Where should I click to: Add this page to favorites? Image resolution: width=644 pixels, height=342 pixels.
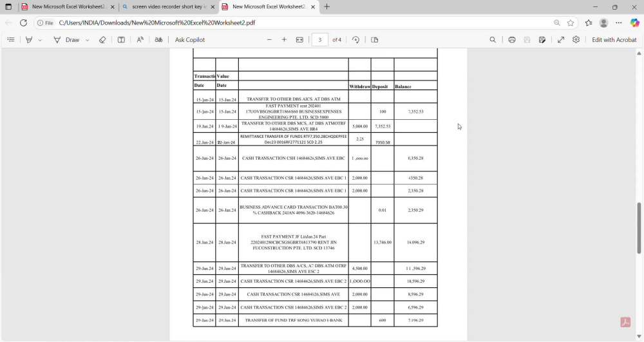click(x=571, y=23)
